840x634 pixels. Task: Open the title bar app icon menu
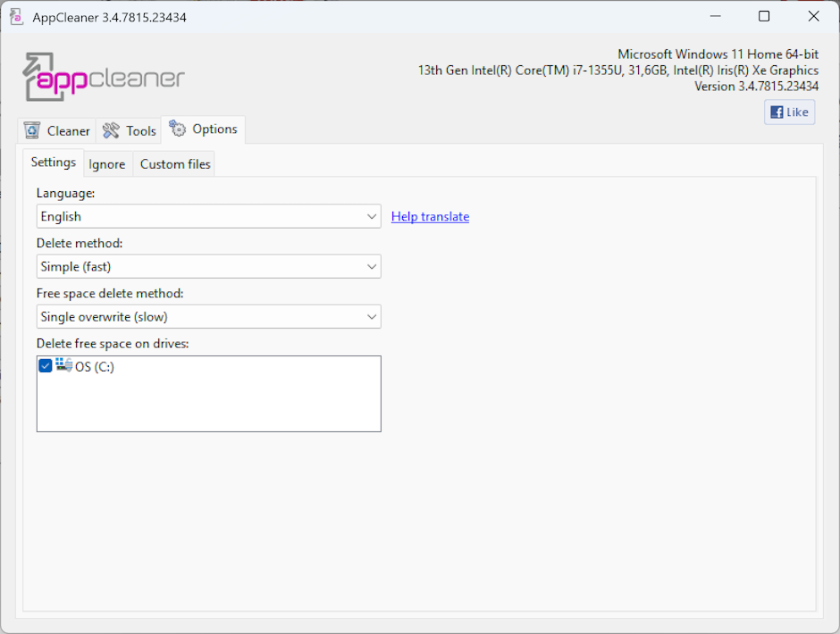(16, 17)
